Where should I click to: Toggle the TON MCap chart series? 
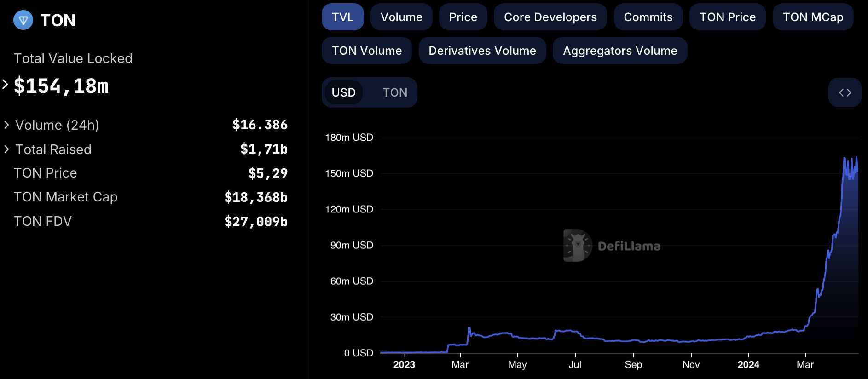(813, 17)
